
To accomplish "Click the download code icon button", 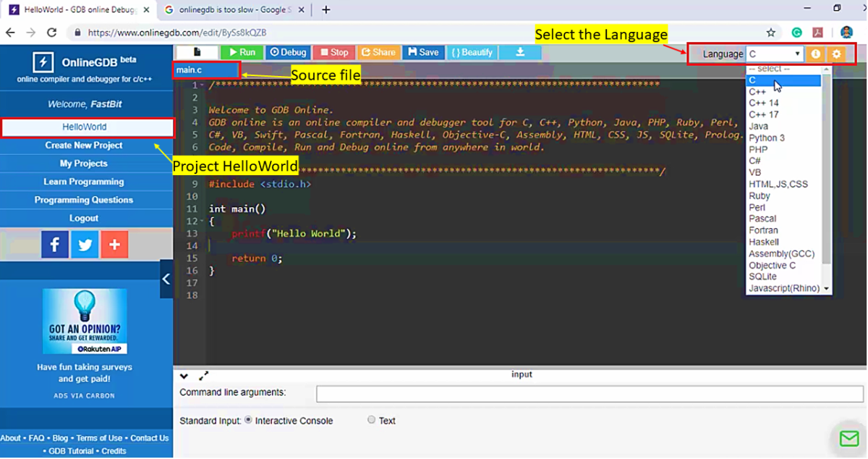I will click(520, 52).
